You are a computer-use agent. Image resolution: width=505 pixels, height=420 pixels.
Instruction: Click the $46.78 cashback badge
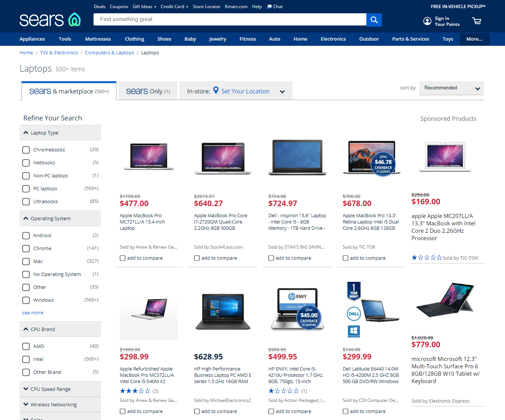[x=383, y=164]
